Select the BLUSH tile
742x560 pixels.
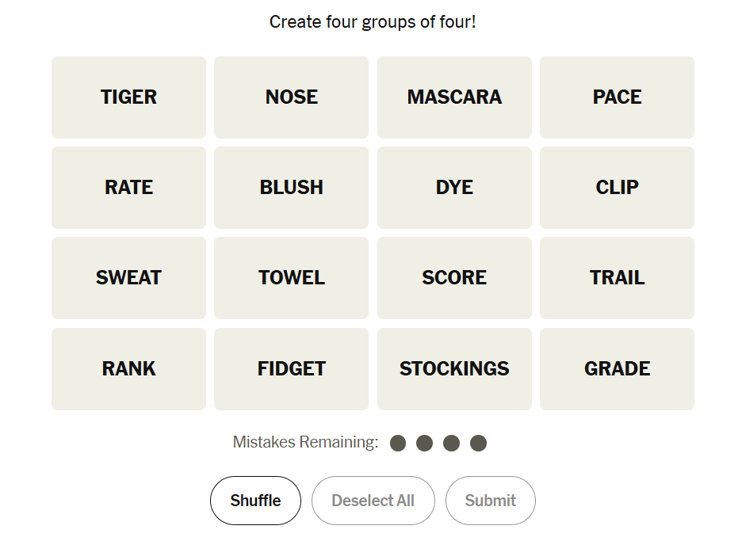tap(291, 188)
